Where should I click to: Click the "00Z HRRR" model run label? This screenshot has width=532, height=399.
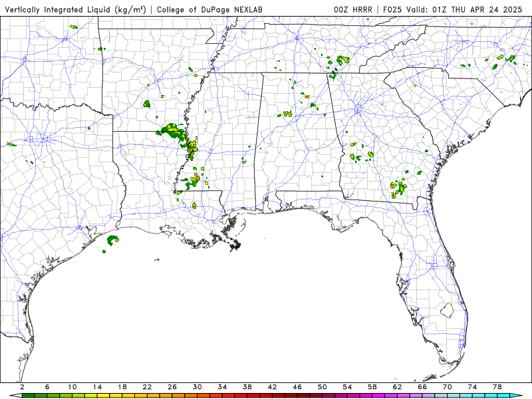point(353,9)
